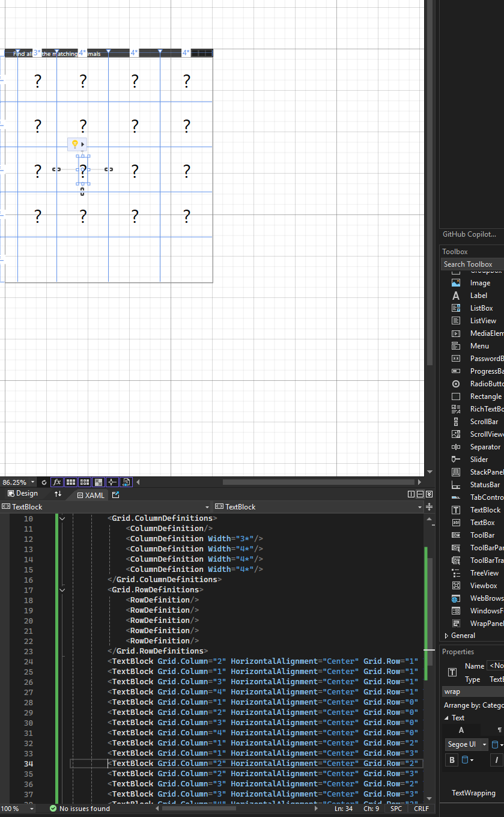The image size is (504, 817).
Task: Open the Segoe UI font family dropdown
Action: [484, 744]
